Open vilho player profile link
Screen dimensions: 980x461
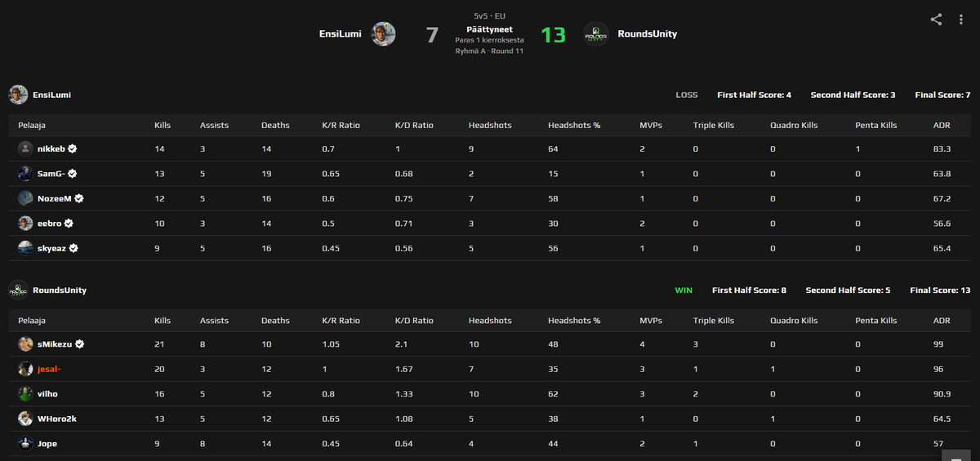(47, 394)
